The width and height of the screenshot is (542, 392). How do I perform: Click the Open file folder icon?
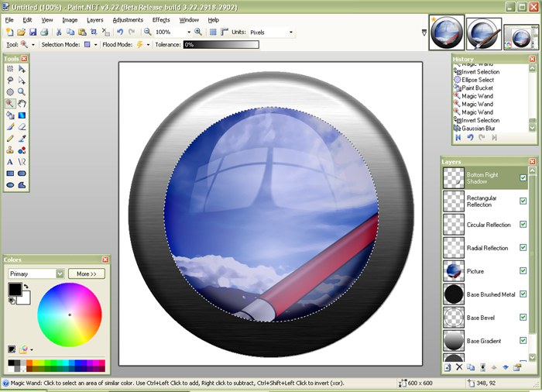tap(22, 33)
